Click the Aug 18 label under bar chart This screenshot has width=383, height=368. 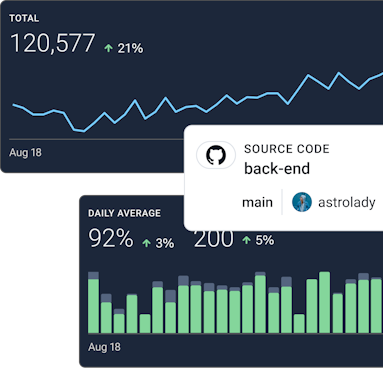tap(104, 347)
